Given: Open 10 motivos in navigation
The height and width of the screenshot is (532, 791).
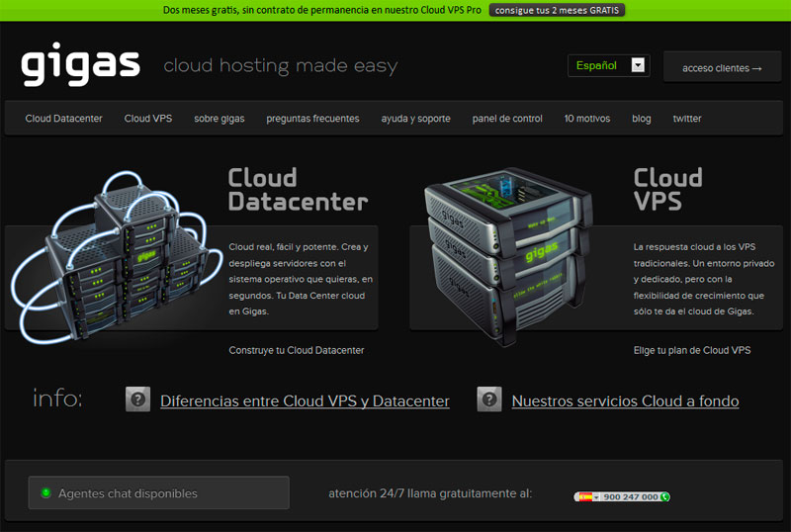Looking at the screenshot, I should tap(587, 118).
